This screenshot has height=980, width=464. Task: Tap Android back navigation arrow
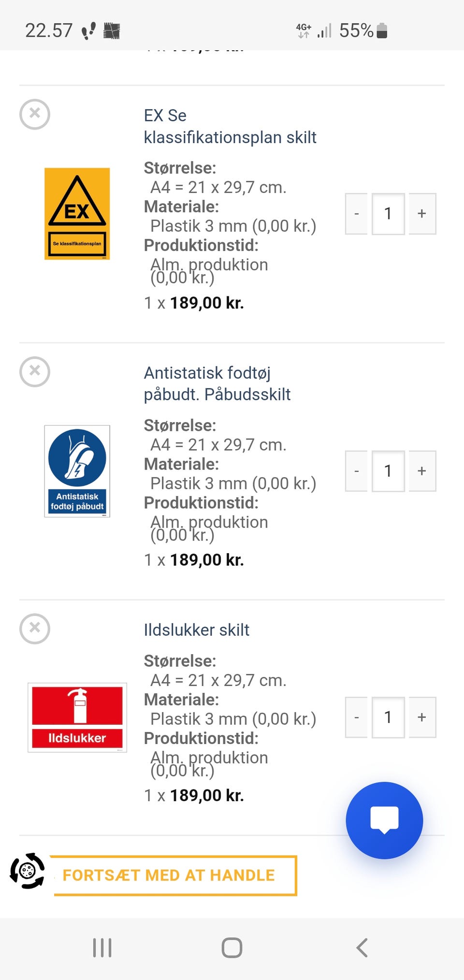pos(362,948)
